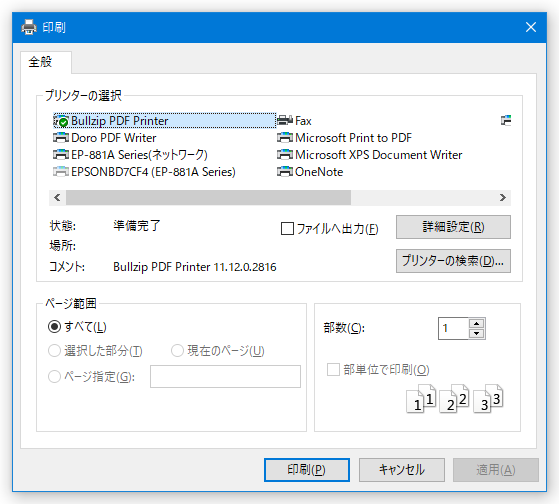Click the Microsoft XPS Document Writer label
Viewport: 559px width, 504px height.
point(379,155)
